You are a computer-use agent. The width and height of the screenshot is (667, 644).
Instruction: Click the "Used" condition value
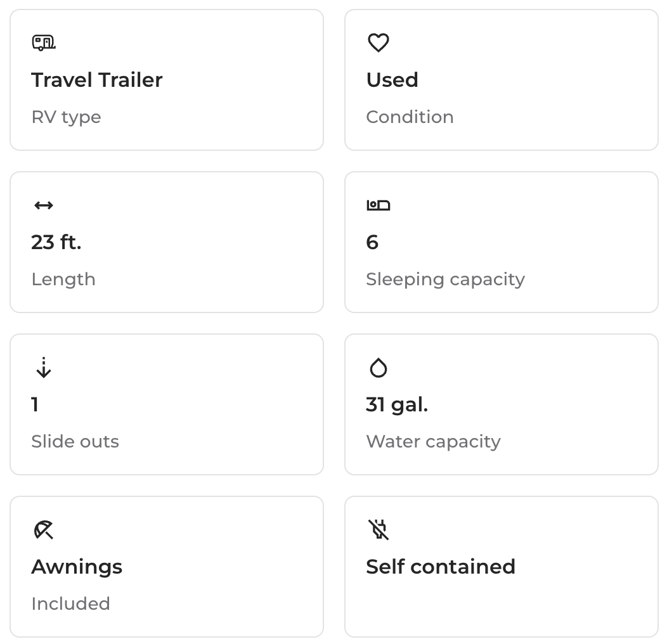pyautogui.click(x=392, y=80)
